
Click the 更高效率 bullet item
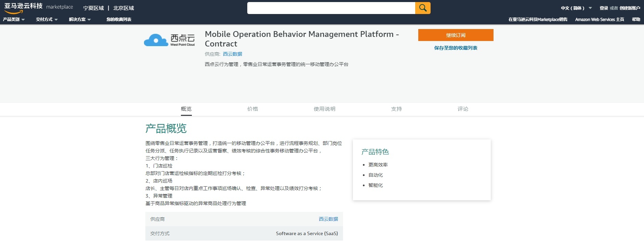pos(378,165)
